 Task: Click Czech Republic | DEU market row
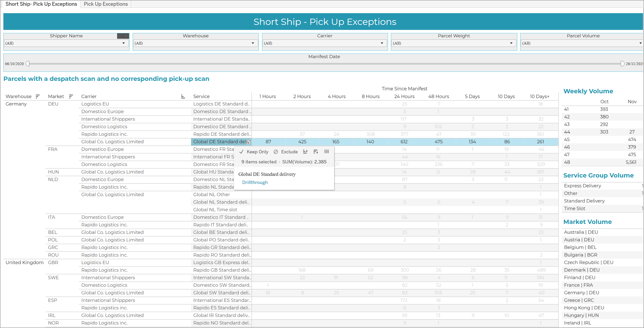(588, 262)
